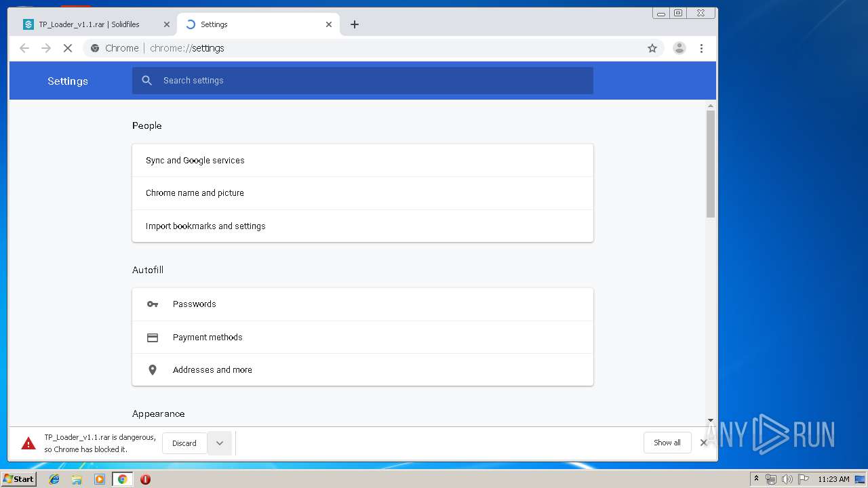The height and width of the screenshot is (488, 868).
Task: Click the Search settings field
Action: tap(363, 81)
